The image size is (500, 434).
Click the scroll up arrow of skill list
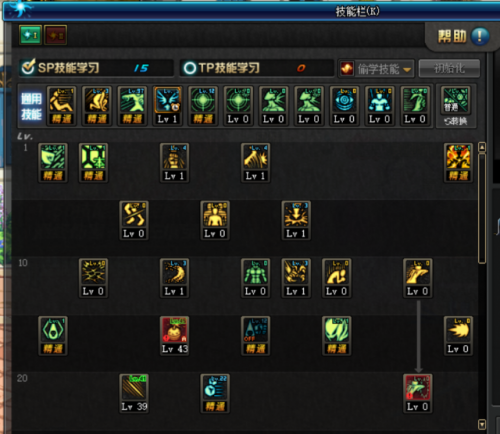(x=482, y=147)
